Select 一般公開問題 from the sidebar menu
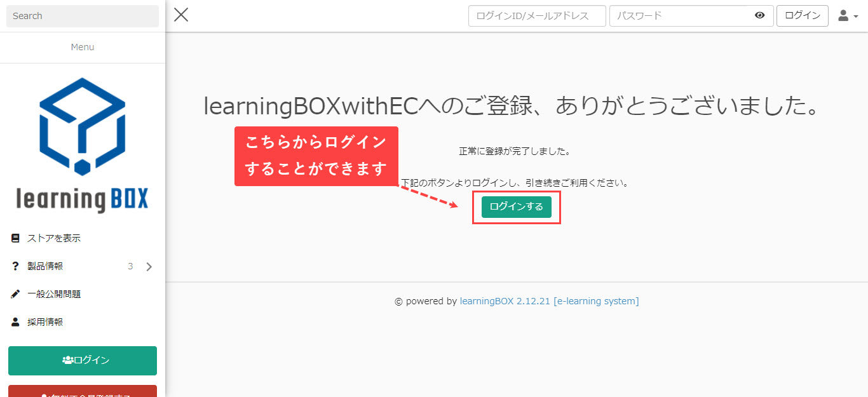Screen dimensions: 868x397 [x=54, y=294]
